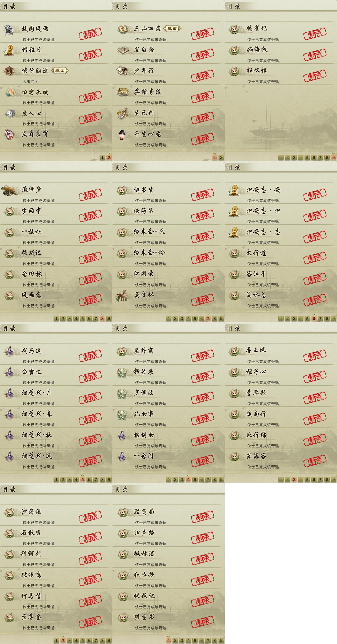Select the horse icon next to 莫贪杯
The height and width of the screenshot is (644, 337).
click(122, 295)
